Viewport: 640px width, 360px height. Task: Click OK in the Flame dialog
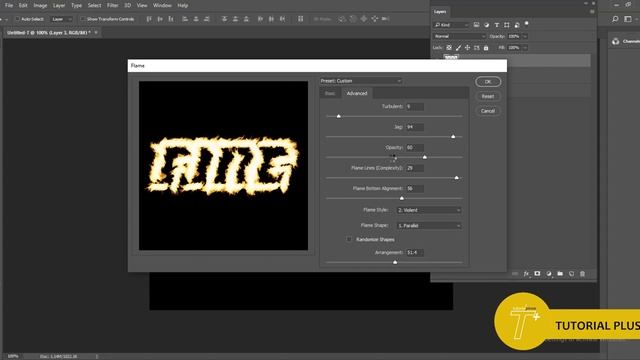pyautogui.click(x=488, y=82)
